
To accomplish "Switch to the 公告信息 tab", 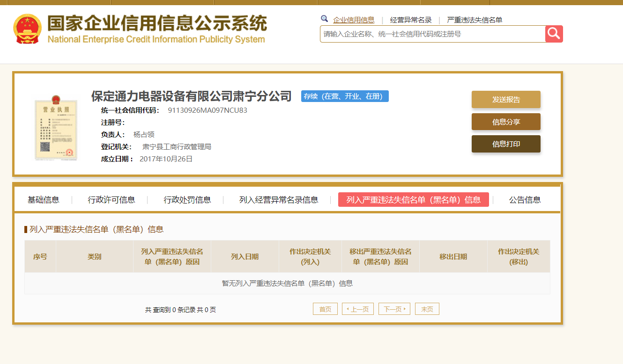I will 525,200.
